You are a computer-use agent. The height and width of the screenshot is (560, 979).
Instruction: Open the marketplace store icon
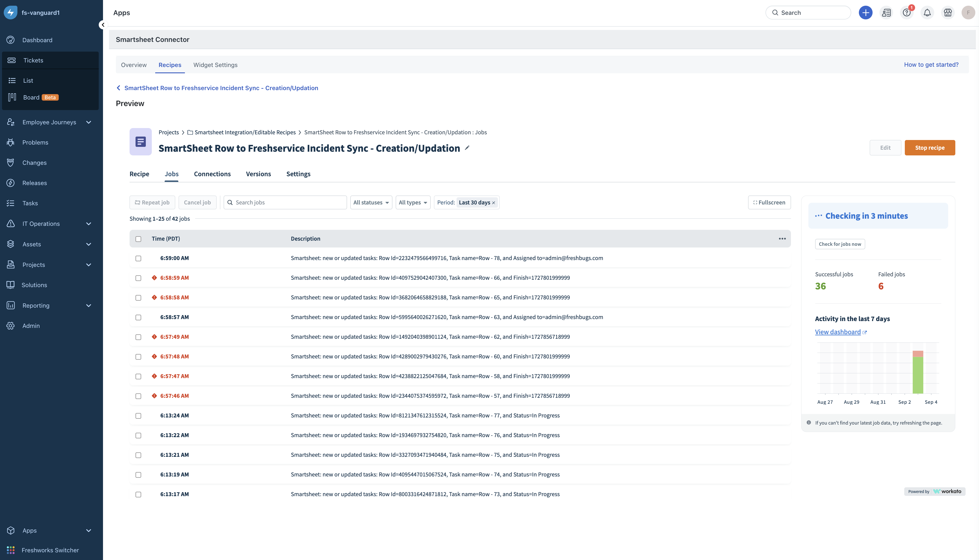pyautogui.click(x=947, y=13)
